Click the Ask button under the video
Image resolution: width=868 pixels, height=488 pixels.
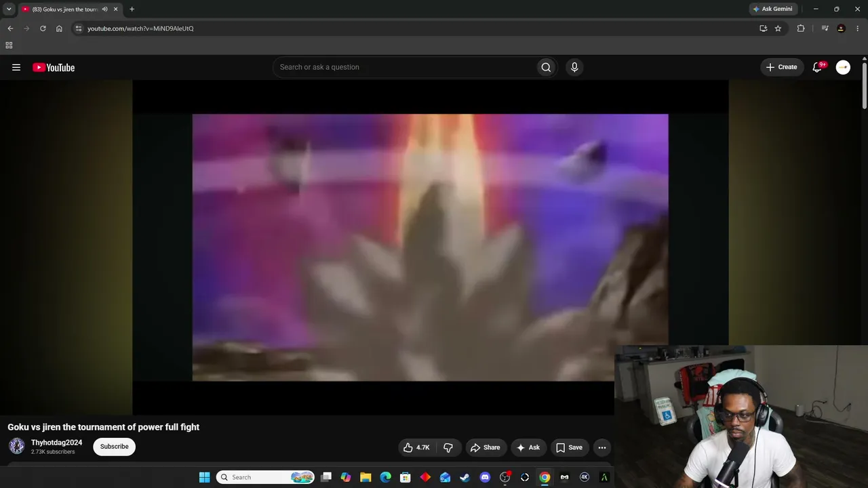click(x=528, y=447)
